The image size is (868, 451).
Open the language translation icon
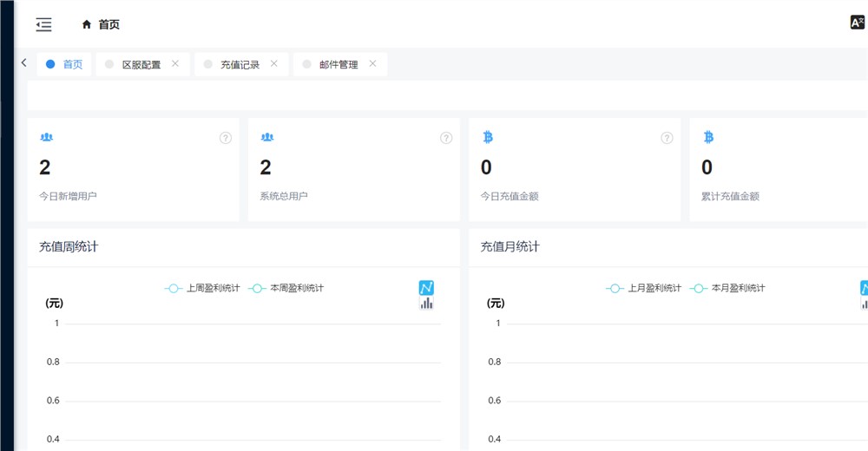pyautogui.click(x=857, y=23)
